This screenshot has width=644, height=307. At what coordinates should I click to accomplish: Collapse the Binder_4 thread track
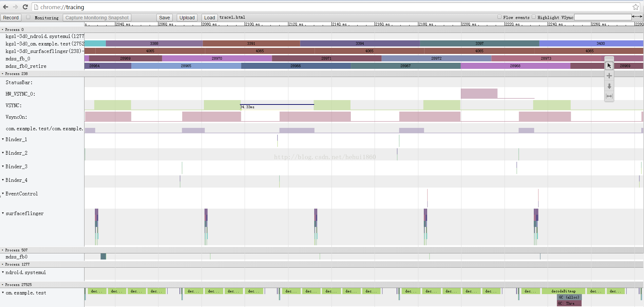(x=3, y=180)
